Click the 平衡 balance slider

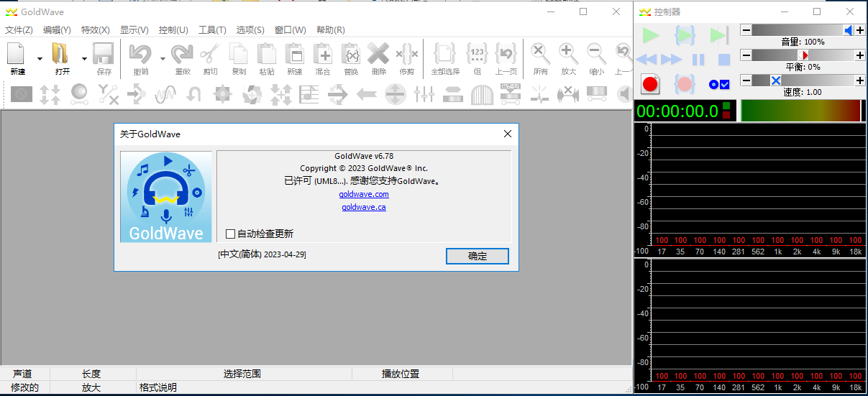[803, 55]
